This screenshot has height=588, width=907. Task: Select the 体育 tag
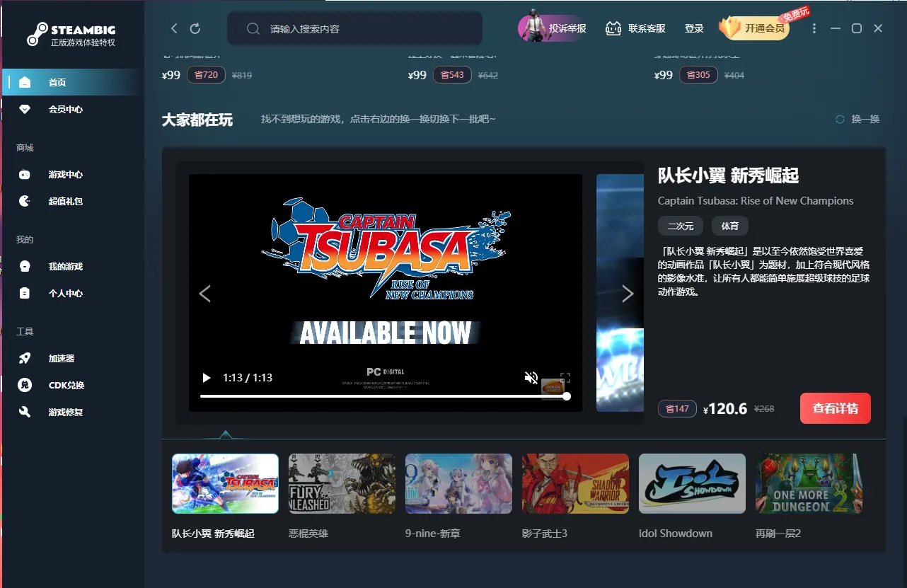[730, 226]
